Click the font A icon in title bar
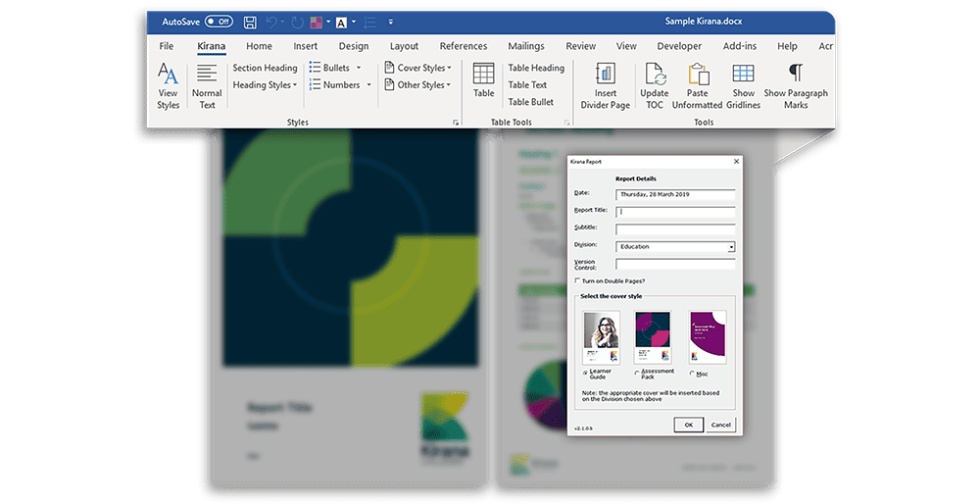 (x=341, y=24)
